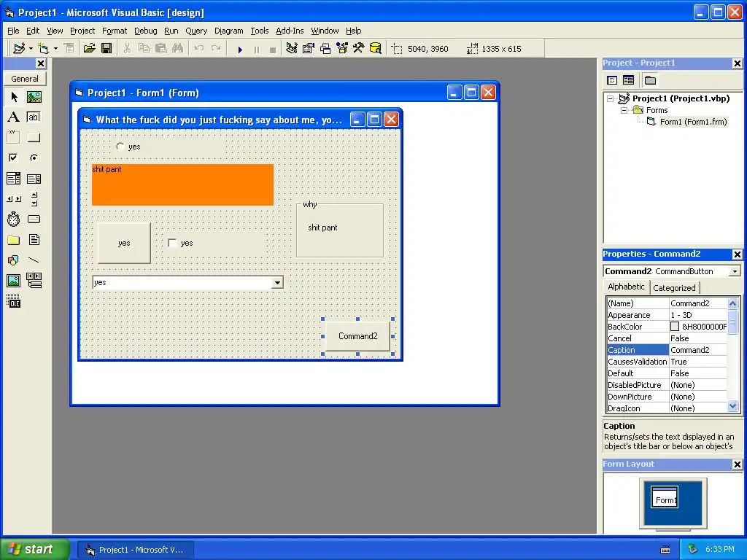747x560 pixels.
Task: Click View Object in the Project panel
Action: (x=628, y=80)
